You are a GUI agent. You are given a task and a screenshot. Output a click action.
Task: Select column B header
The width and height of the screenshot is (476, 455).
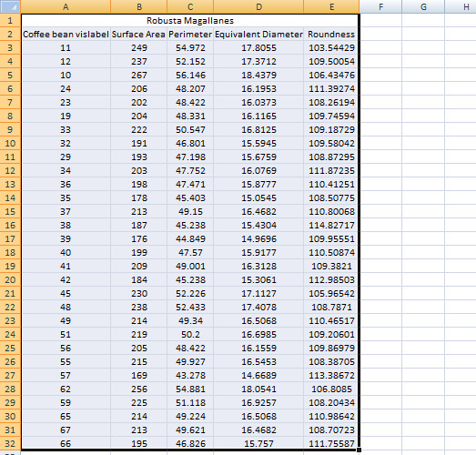[x=138, y=6]
